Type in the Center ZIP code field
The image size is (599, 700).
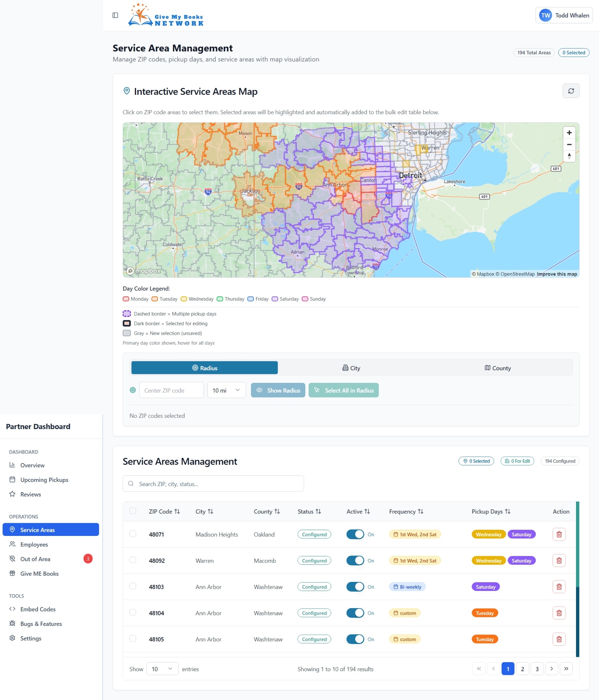click(x=171, y=390)
